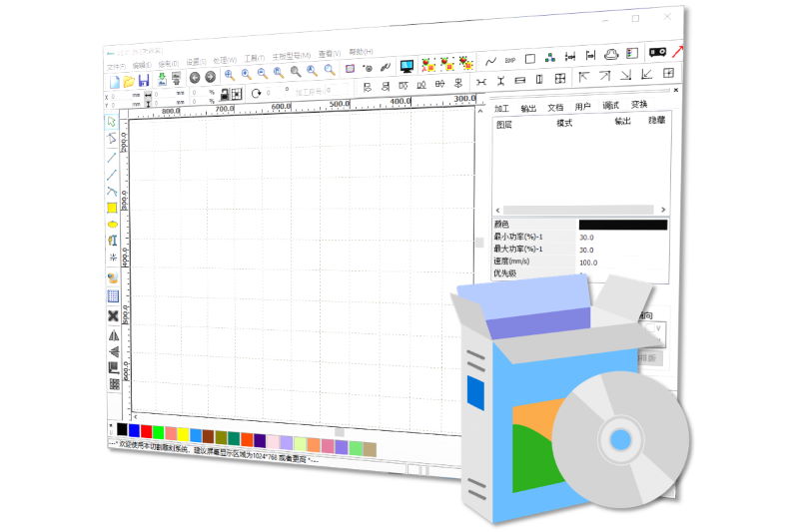Select the yellow ellipse drawing tool
Screen dimensions: 799x532
[x=113, y=224]
